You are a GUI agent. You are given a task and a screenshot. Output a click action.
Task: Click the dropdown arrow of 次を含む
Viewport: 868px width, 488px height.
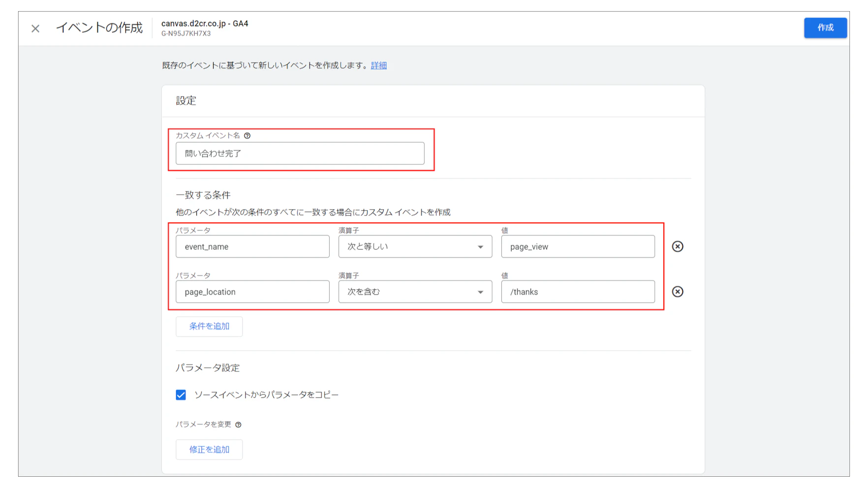(x=480, y=292)
